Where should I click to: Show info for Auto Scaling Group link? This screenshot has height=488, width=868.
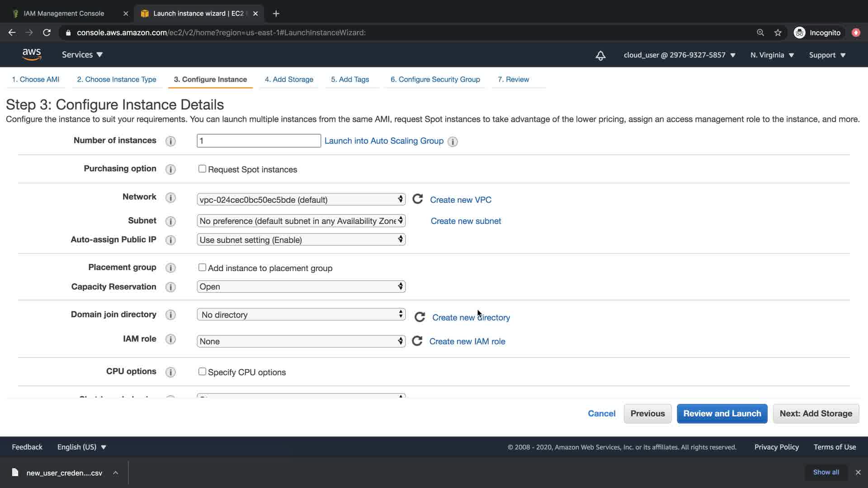coord(453,142)
